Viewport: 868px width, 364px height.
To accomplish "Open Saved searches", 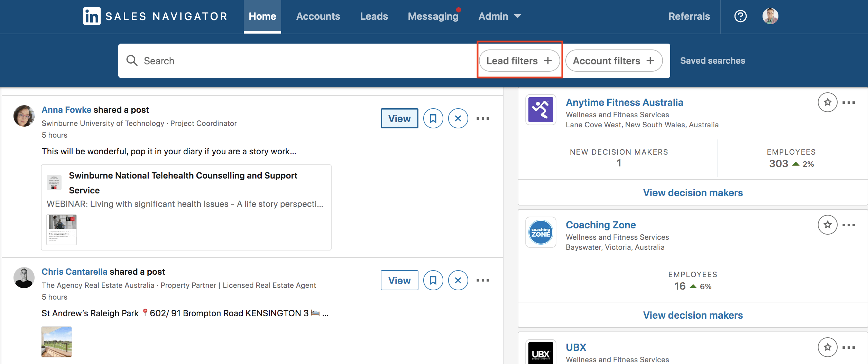I will 712,61.
